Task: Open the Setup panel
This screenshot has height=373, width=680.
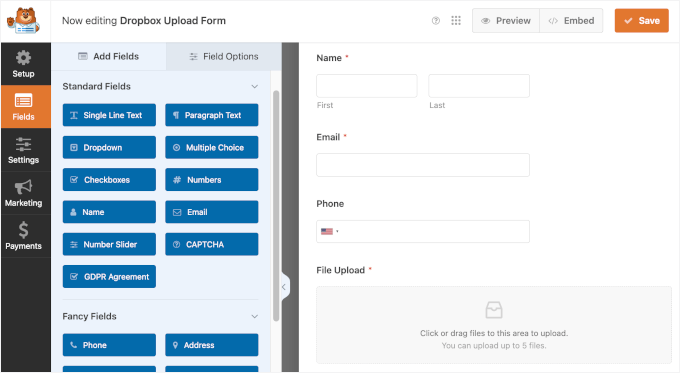Action: pos(23,64)
